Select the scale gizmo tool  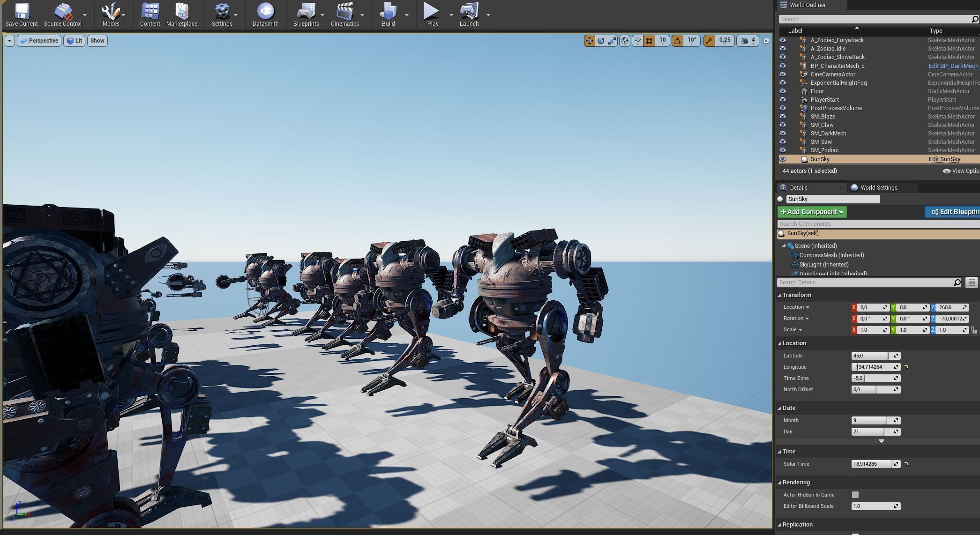coord(613,41)
